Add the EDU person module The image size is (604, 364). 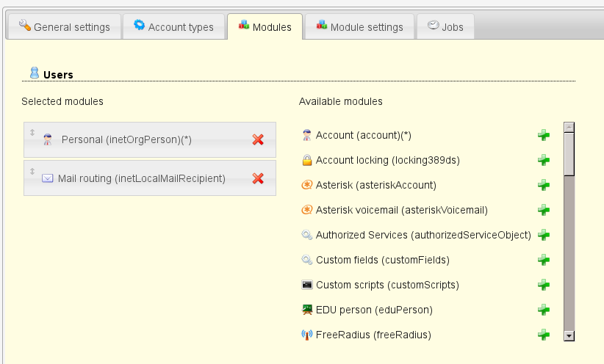(x=544, y=310)
